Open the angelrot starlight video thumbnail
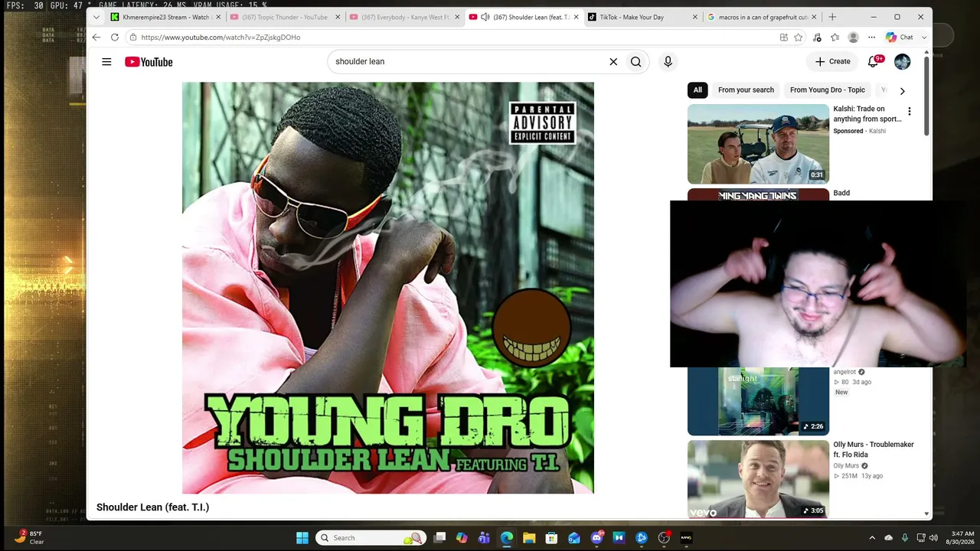Screen dimensions: 980x551 pos(758,401)
